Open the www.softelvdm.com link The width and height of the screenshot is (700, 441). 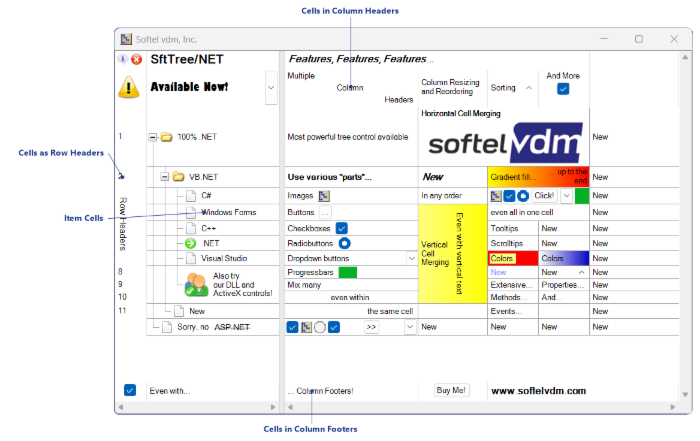point(538,391)
